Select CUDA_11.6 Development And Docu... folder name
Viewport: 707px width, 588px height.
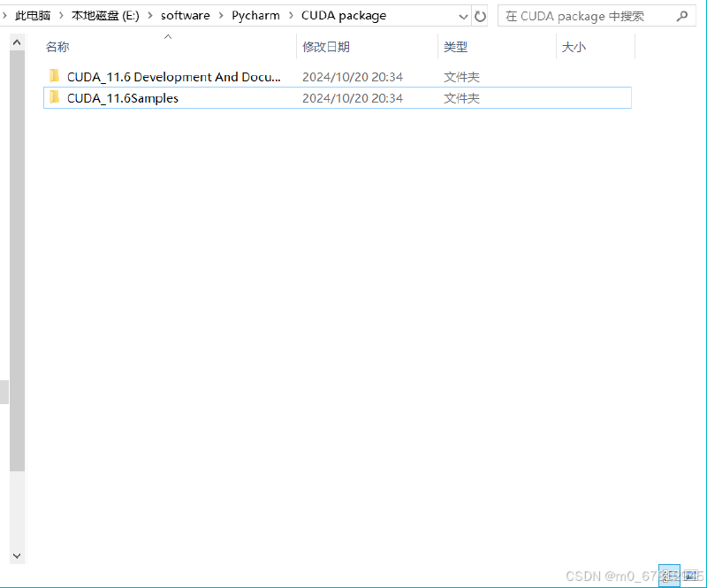[173, 77]
